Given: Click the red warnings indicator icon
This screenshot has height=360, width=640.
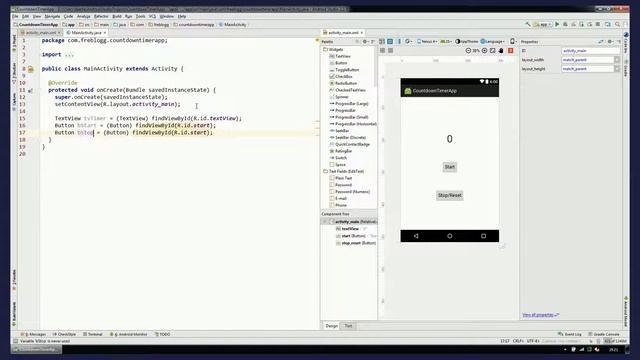Looking at the screenshot, I should pyautogui.click(x=511, y=51).
